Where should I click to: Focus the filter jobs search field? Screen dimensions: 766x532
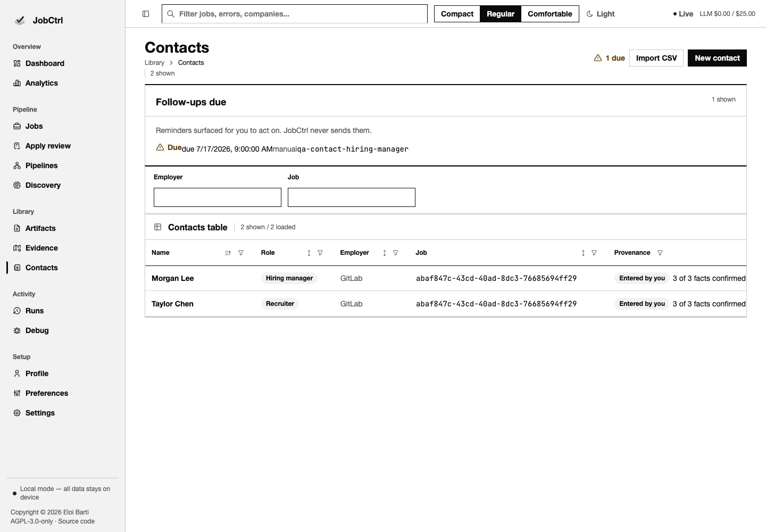click(x=295, y=14)
